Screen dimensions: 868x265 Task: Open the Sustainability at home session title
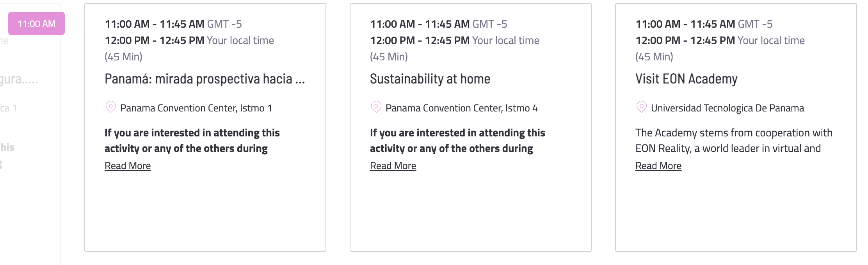[430, 79]
